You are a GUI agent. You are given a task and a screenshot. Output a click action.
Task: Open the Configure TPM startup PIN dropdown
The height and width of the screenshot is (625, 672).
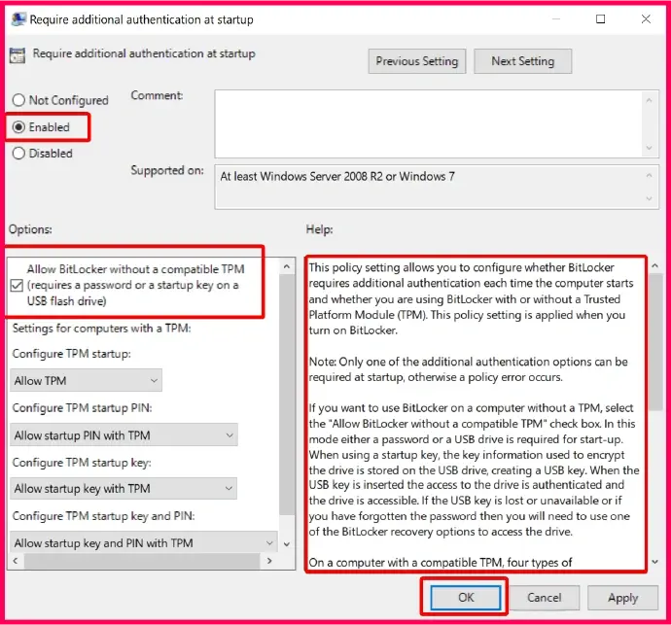click(x=124, y=435)
